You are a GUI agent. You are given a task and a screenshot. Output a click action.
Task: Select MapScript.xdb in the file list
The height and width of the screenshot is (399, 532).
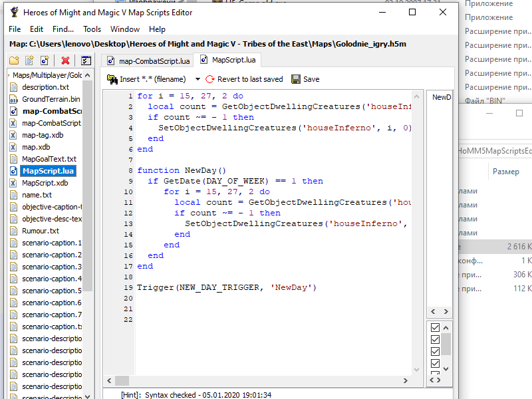pyautogui.click(x=45, y=184)
